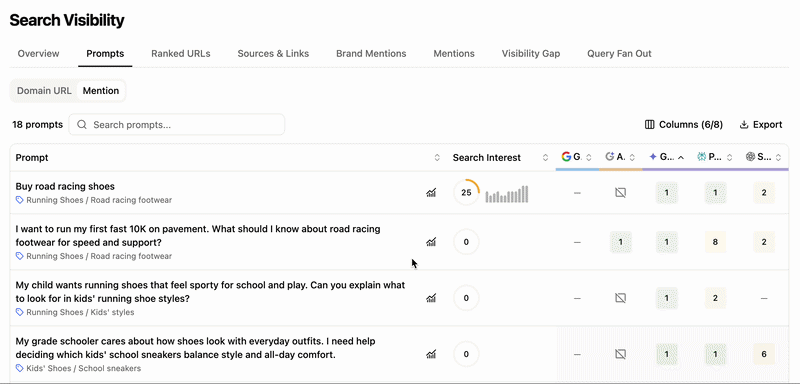This screenshot has height=384, width=800.
Task: Open the Visibility Gap tab
Action: coord(531,54)
